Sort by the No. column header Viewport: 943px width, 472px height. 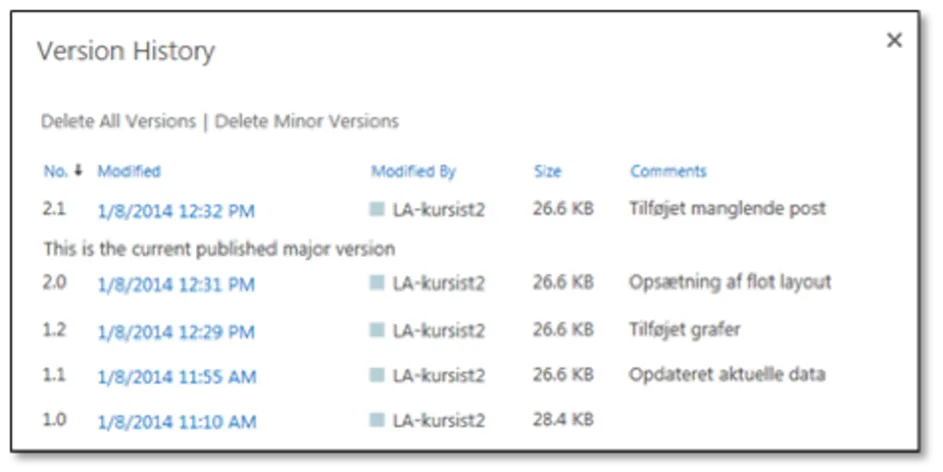(x=55, y=171)
